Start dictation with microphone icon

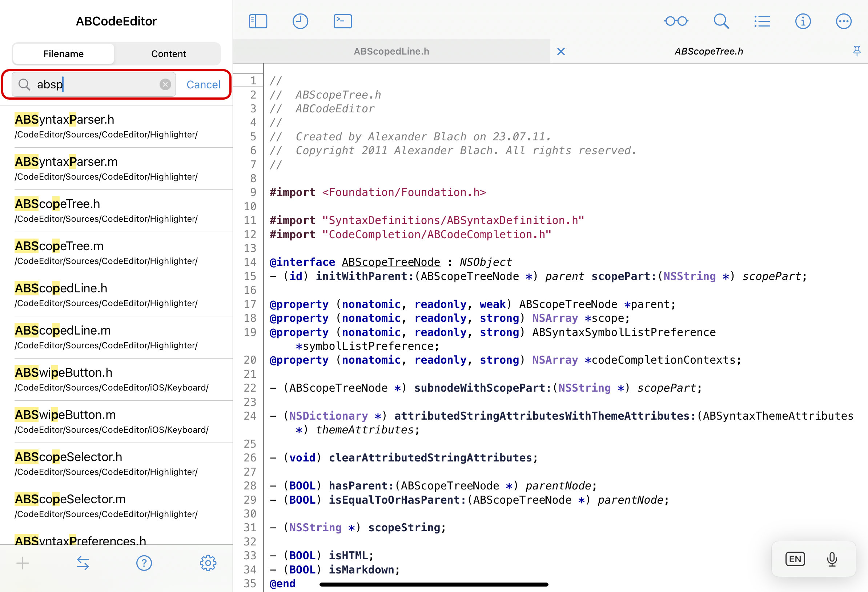832,559
